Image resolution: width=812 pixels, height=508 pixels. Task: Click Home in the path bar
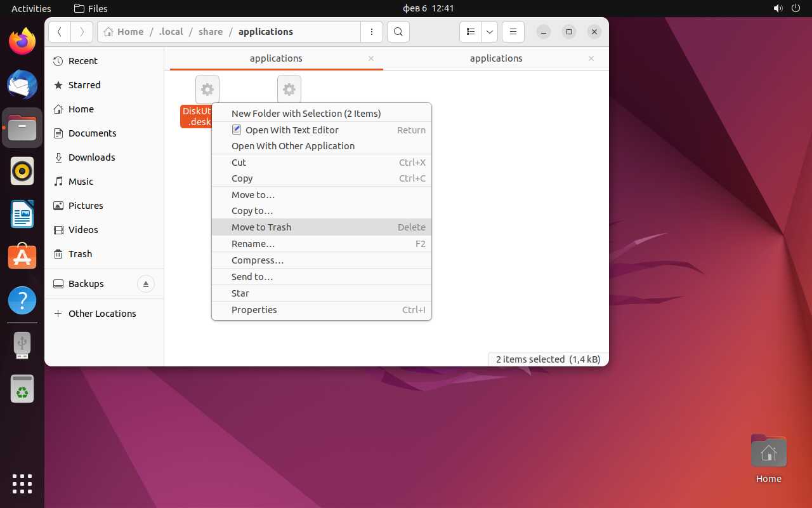pos(124,32)
